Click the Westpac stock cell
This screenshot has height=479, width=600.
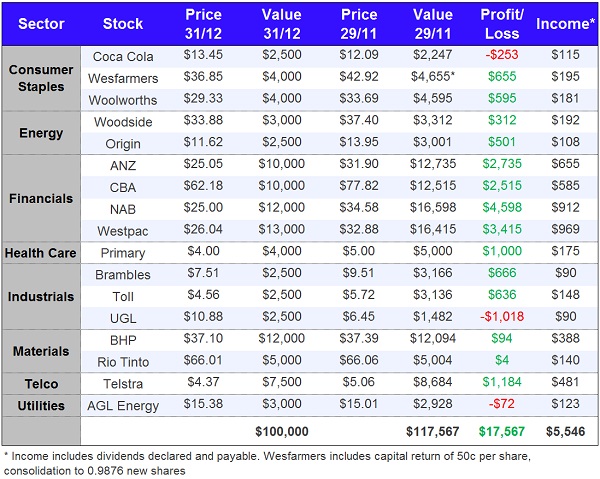[x=123, y=231]
